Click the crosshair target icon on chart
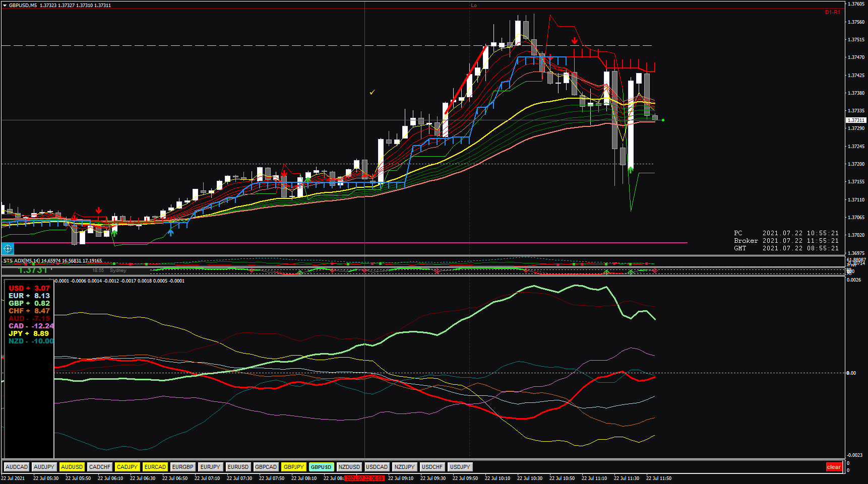Viewport: 868px width, 484px height. [x=8, y=248]
